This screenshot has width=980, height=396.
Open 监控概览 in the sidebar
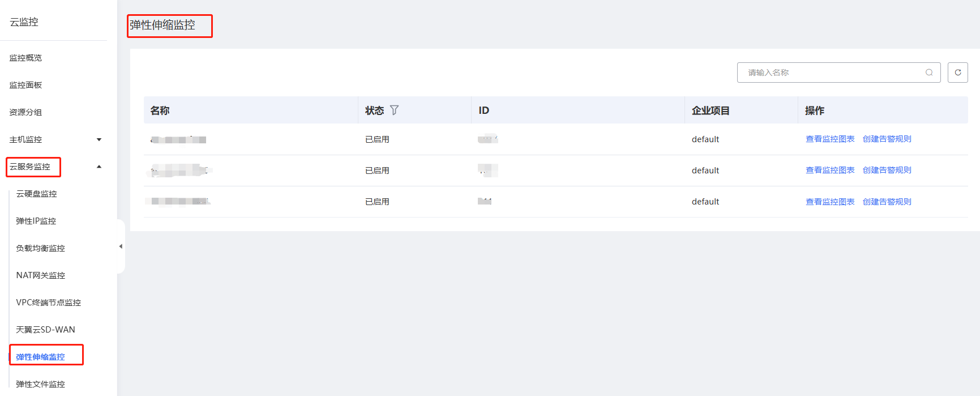point(25,58)
